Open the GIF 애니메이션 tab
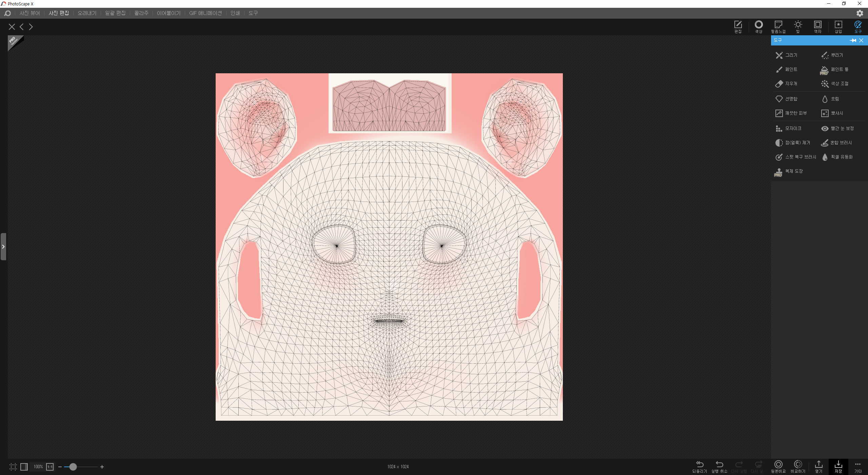Viewport: 868px width, 475px height. pos(205,13)
